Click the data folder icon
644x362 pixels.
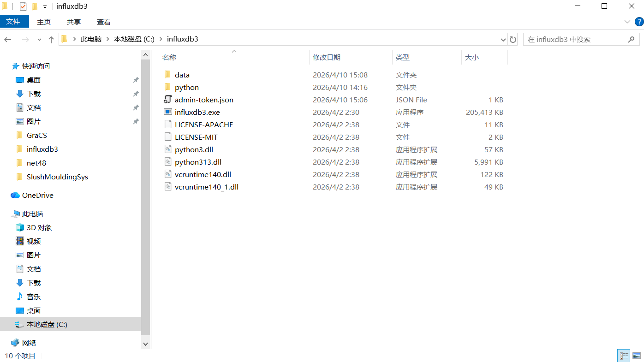point(167,75)
